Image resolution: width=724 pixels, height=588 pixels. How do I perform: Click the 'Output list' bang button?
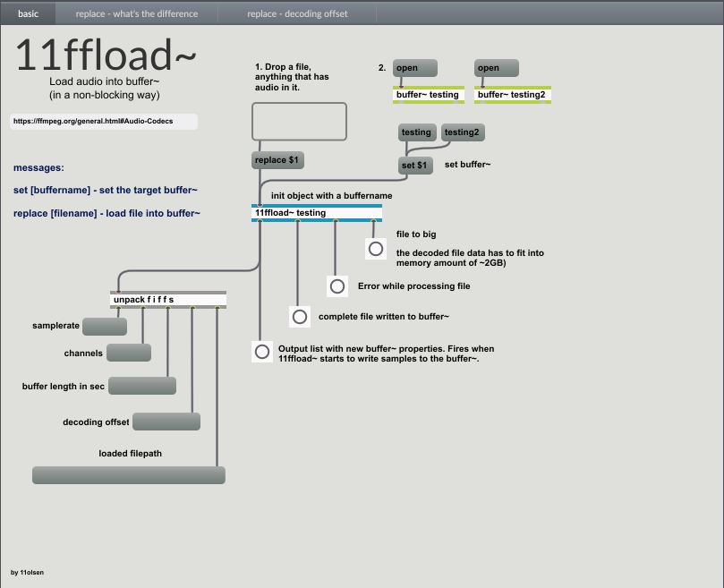(x=261, y=352)
